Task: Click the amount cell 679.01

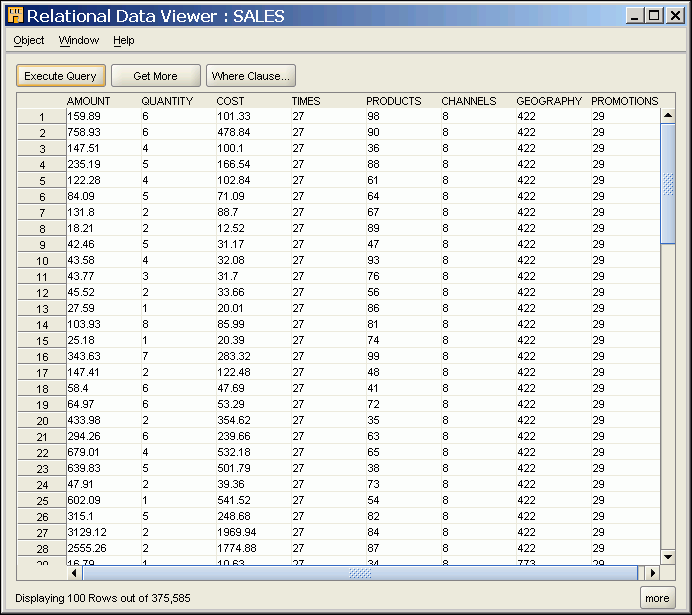Action: pyautogui.click(x=104, y=452)
